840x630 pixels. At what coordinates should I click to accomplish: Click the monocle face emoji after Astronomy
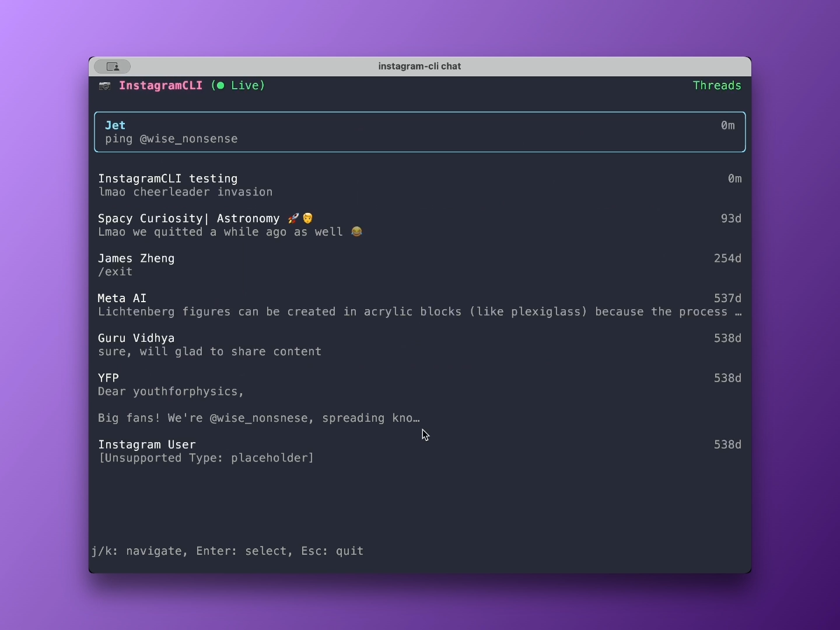[307, 218]
